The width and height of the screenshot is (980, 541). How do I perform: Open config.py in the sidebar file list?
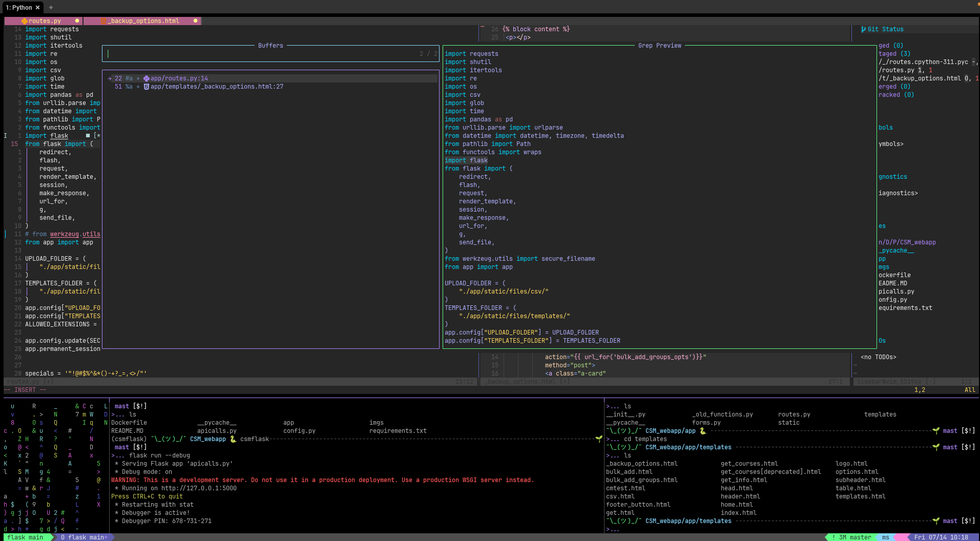pyautogui.click(x=893, y=300)
